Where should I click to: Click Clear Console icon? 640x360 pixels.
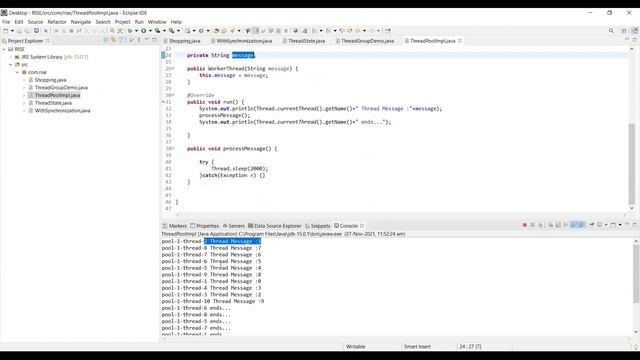(551, 225)
